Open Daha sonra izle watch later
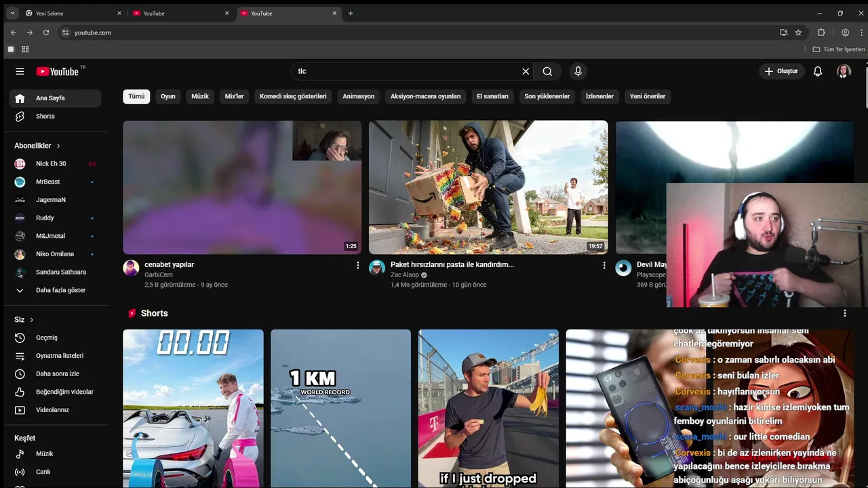 point(55,373)
